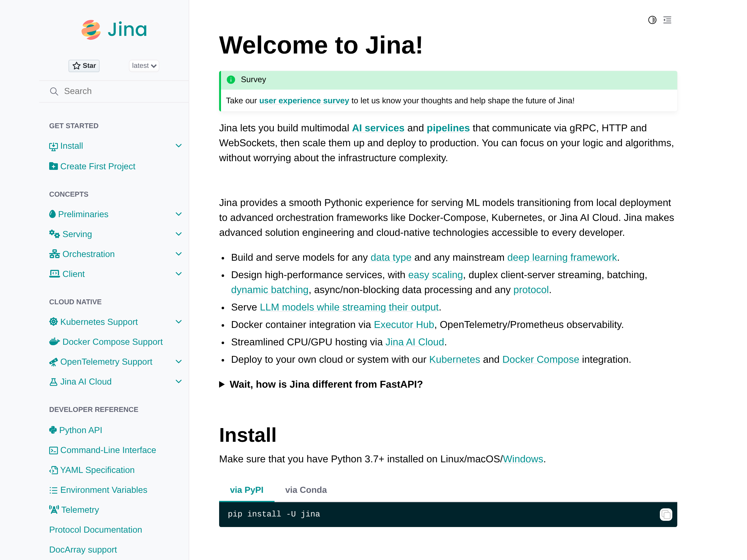Click the Kubernetes Support wheel icon
The width and height of the screenshot is (747, 560).
tap(53, 322)
